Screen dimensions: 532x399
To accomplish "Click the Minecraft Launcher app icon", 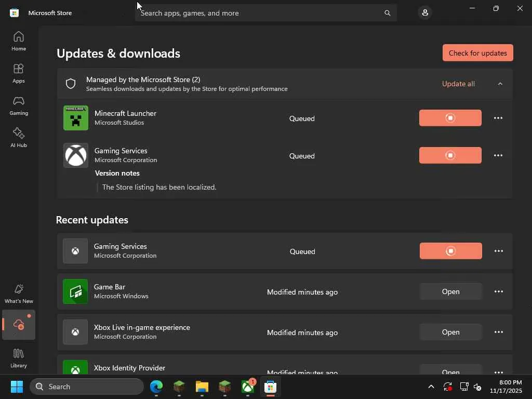I will 76,118.
